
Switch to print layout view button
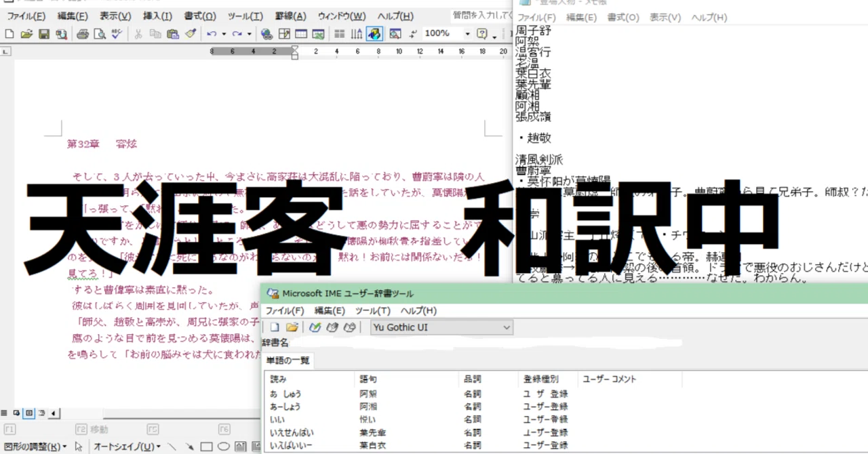28,413
